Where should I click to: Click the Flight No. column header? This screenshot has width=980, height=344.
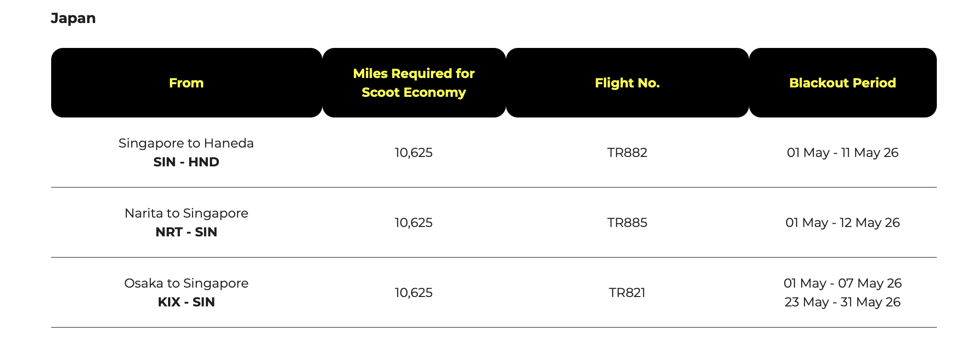coord(627,83)
